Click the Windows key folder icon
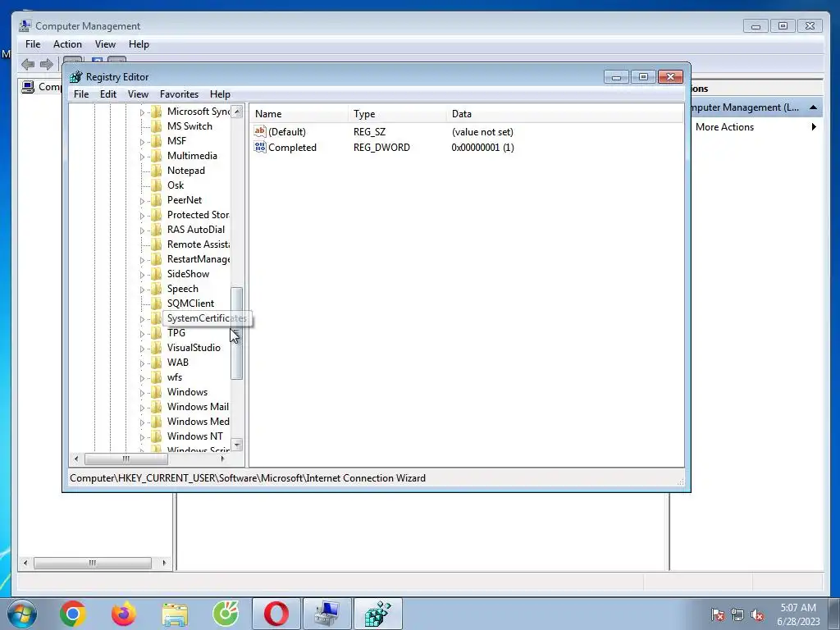This screenshot has height=630, width=840. pyautogui.click(x=157, y=392)
